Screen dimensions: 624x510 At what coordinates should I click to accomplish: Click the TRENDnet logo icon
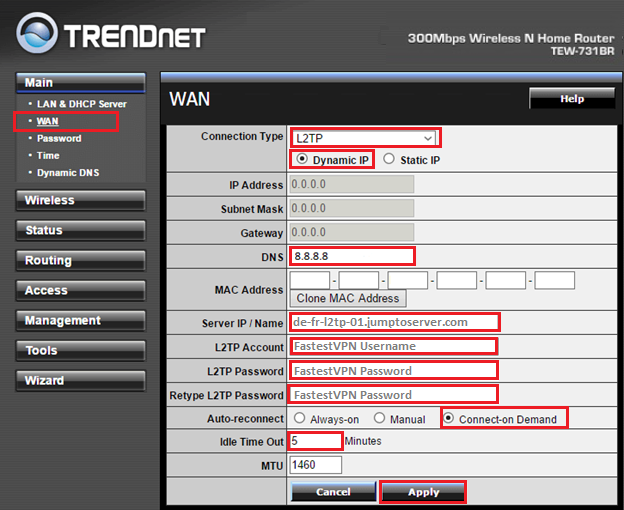pyautogui.click(x=37, y=33)
